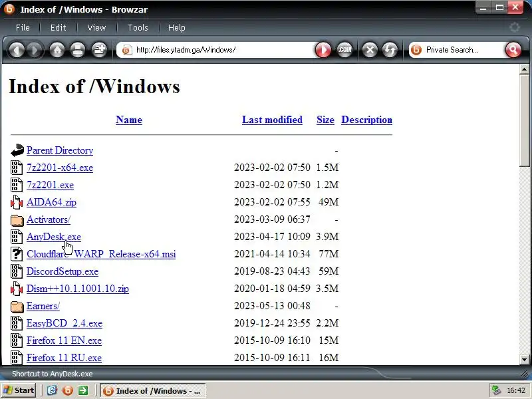532x399 pixels.
Task: Click the binary icon beside DiscordSetup.exe
Action: (x=16, y=271)
